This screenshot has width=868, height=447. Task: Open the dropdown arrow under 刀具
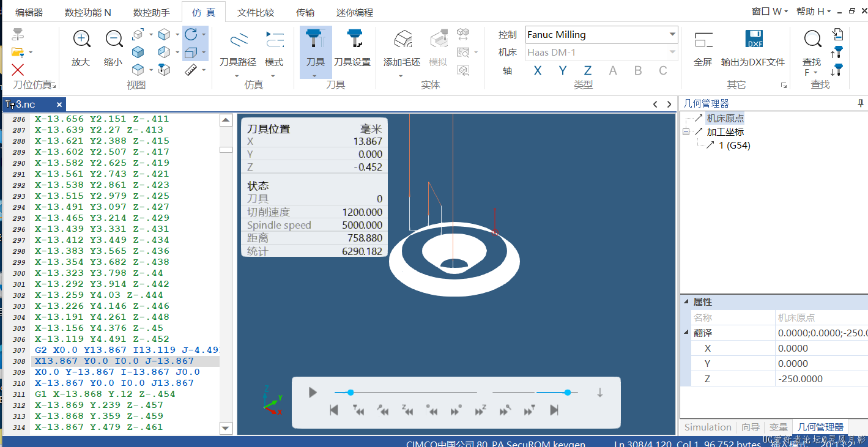coord(316,76)
